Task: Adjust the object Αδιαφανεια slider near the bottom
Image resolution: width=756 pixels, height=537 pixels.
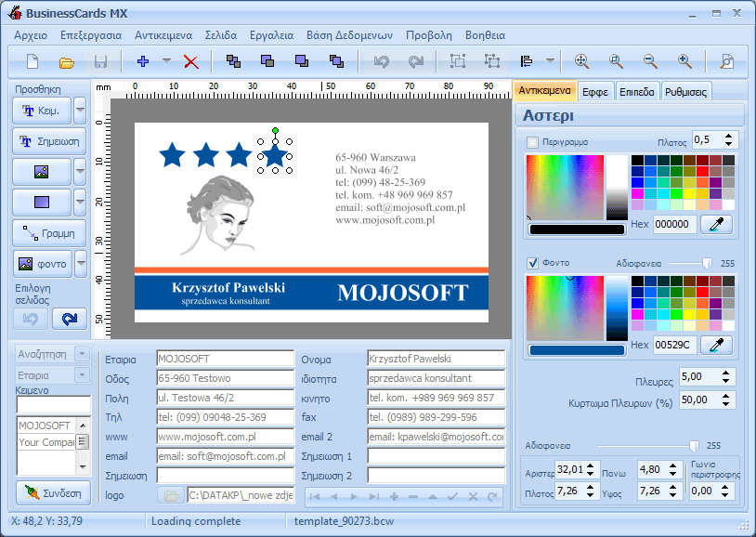Action: (694, 446)
